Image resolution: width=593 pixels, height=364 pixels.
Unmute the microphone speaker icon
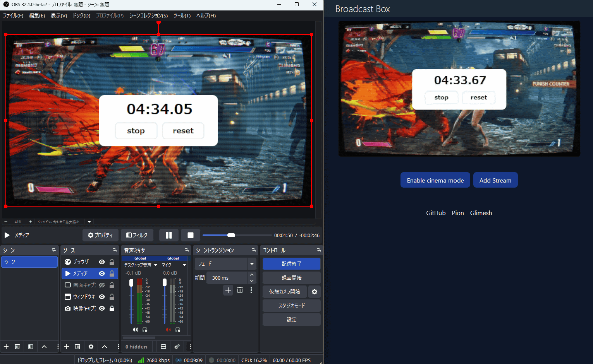168,330
